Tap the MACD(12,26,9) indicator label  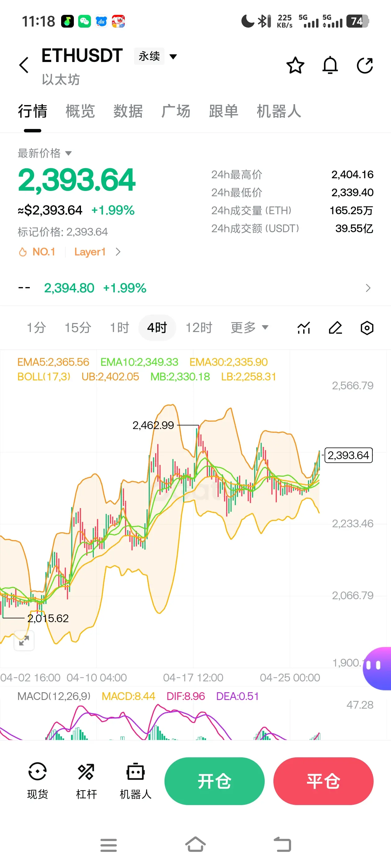click(x=54, y=696)
